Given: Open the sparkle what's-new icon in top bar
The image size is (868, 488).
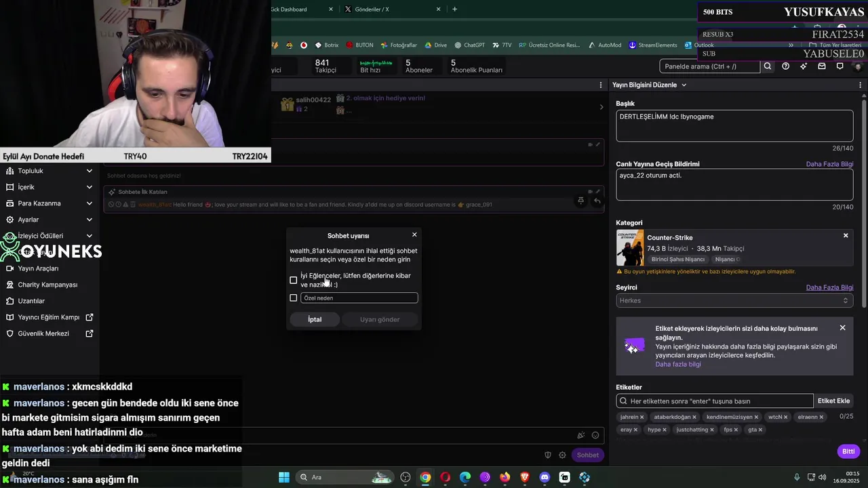Looking at the screenshot, I should 804,66.
